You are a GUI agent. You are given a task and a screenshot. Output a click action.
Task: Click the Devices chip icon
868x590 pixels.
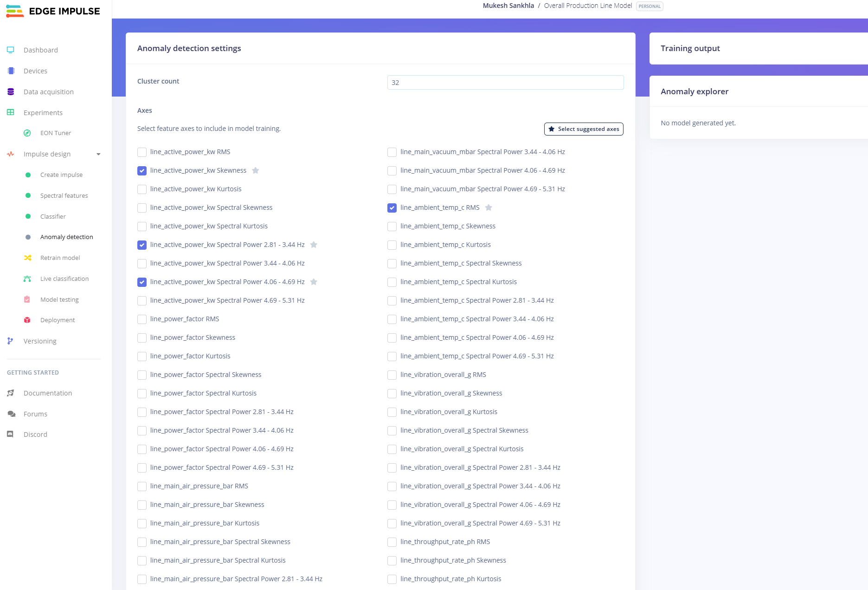11,71
